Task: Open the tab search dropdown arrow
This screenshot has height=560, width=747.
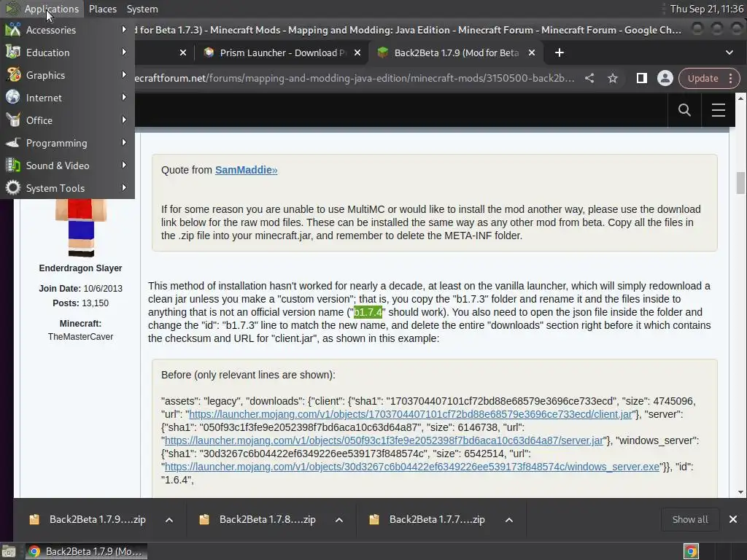Action: (729, 52)
